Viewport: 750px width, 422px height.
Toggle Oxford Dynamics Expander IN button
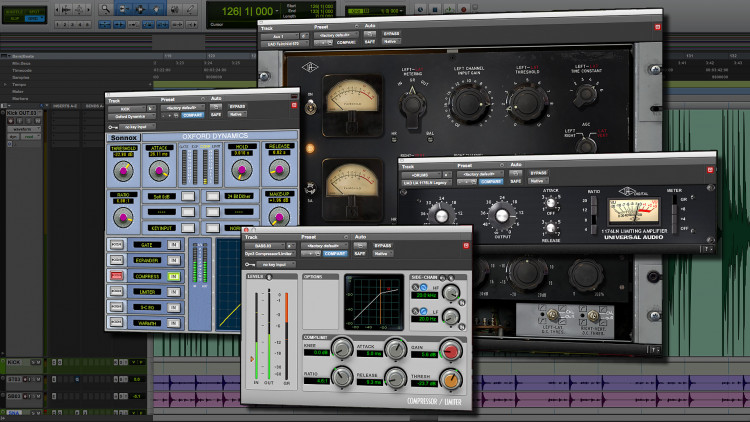pyautogui.click(x=174, y=260)
